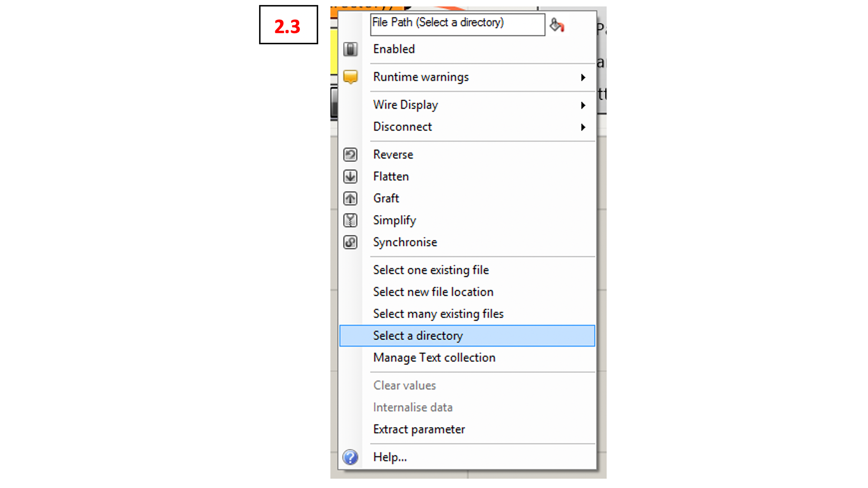868x488 pixels.
Task: Click the Reverse data icon
Action: point(350,155)
